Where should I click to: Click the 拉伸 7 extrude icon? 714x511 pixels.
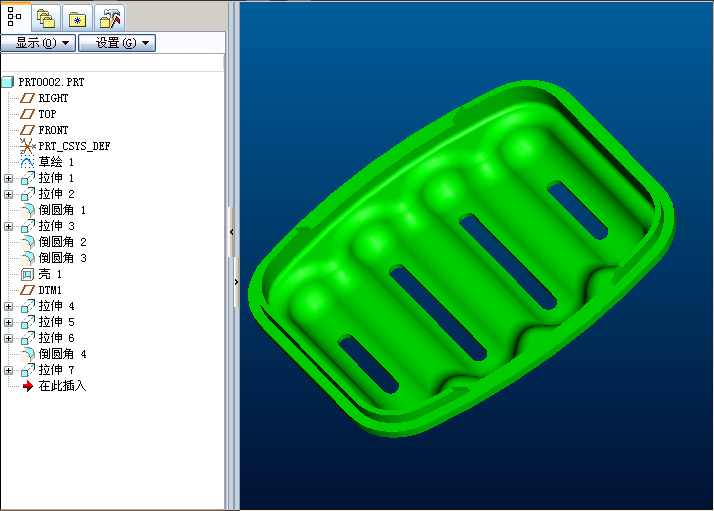tap(28, 370)
